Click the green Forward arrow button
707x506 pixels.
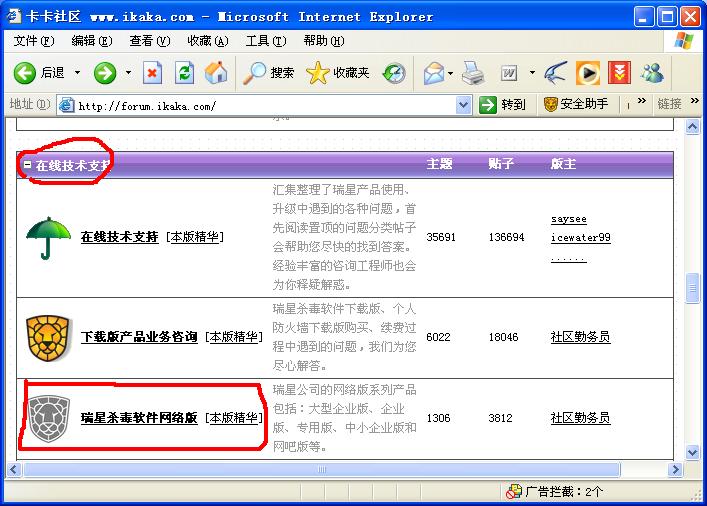coord(105,73)
